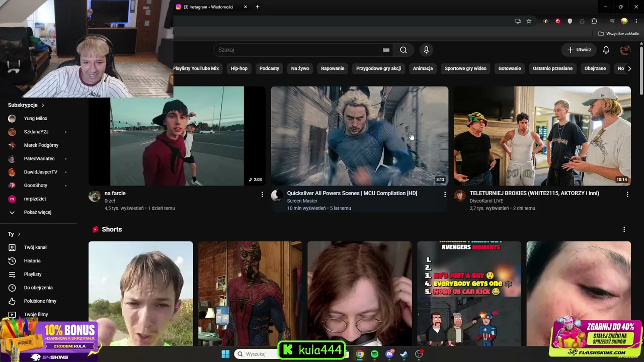Expand the 'Ty' section chevron
This screenshot has width=644, height=362.
19,234
